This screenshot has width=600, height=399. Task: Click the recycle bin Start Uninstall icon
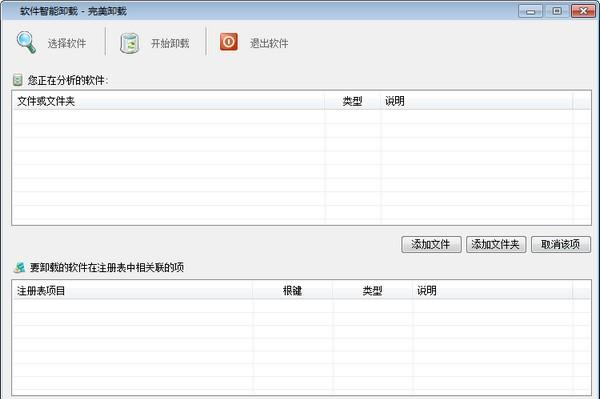(130, 43)
